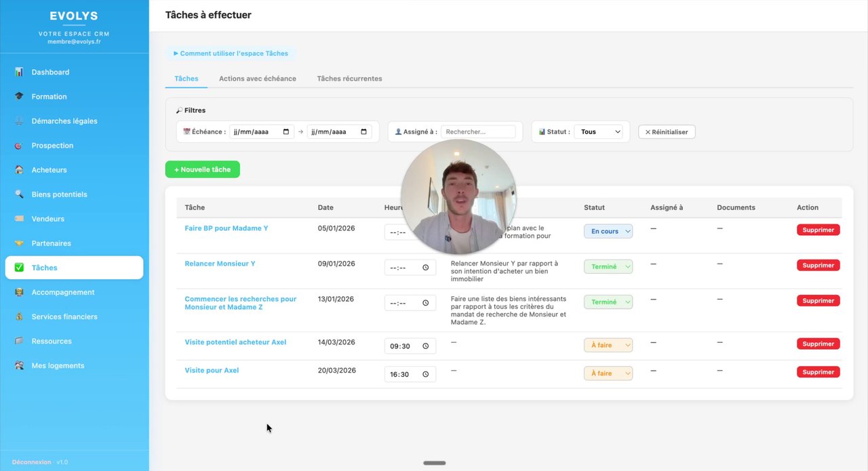Click clock icon next to 09:30
Screen dimensions: 868x471
click(x=426, y=346)
